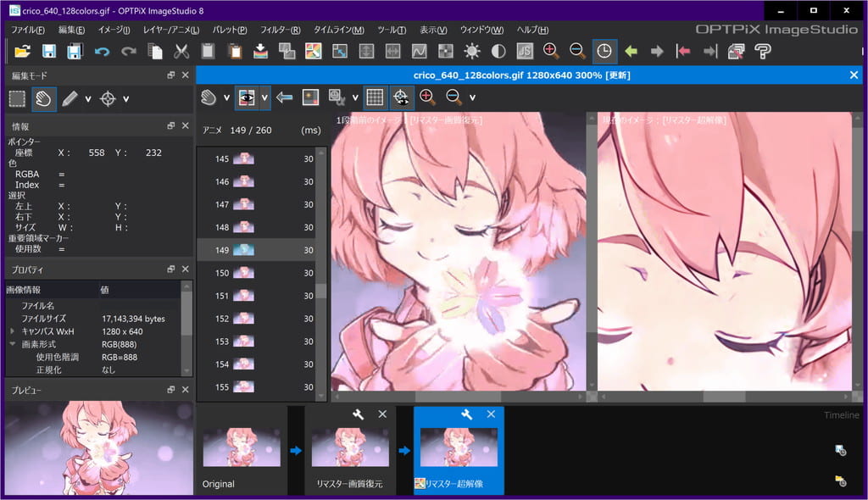Open settings wrench on リマスター超解像 step
Image resolution: width=868 pixels, height=500 pixels.
[467, 414]
